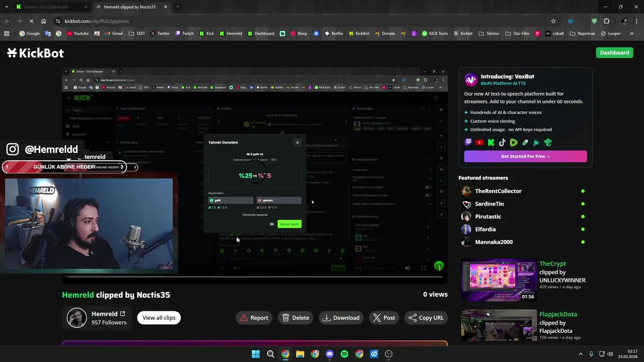Open Hemreld channel external link
This screenshot has height=362, width=644.
(x=122, y=314)
